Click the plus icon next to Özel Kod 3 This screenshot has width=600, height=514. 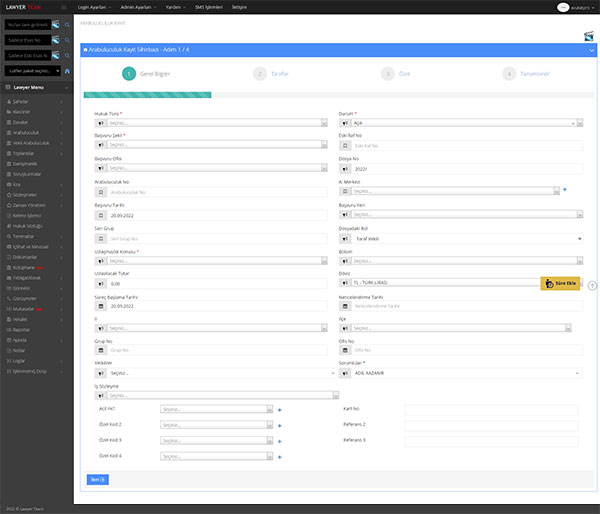coord(279,441)
